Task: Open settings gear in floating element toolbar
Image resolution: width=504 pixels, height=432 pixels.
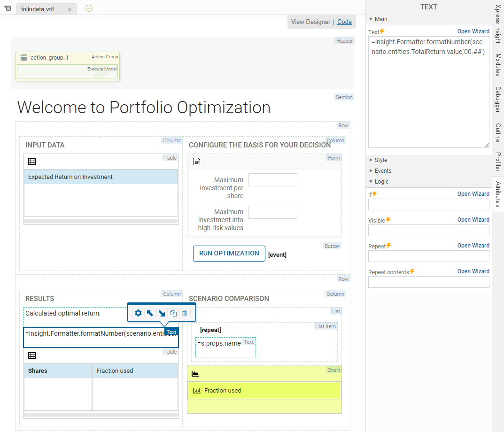Action: click(x=138, y=313)
